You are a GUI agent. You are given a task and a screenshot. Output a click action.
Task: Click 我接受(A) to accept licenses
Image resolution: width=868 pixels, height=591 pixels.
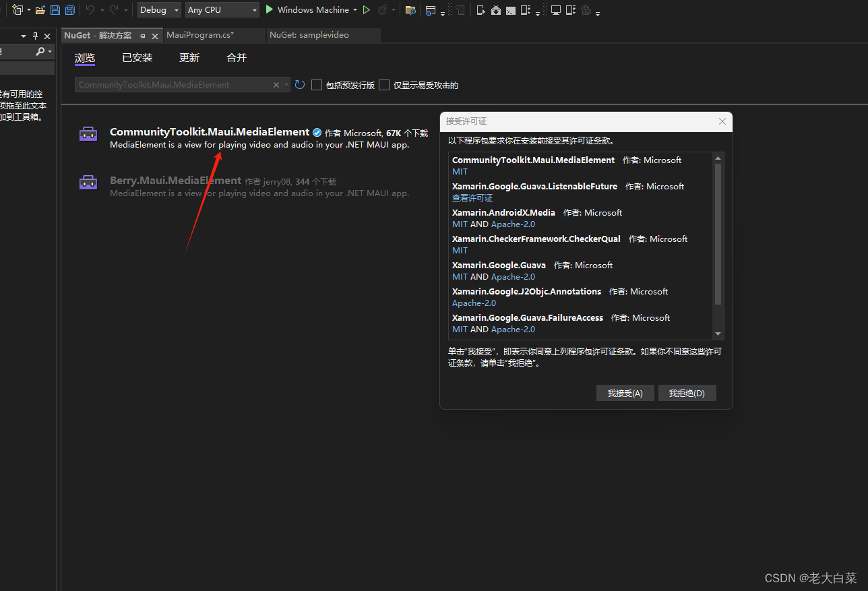coord(625,393)
